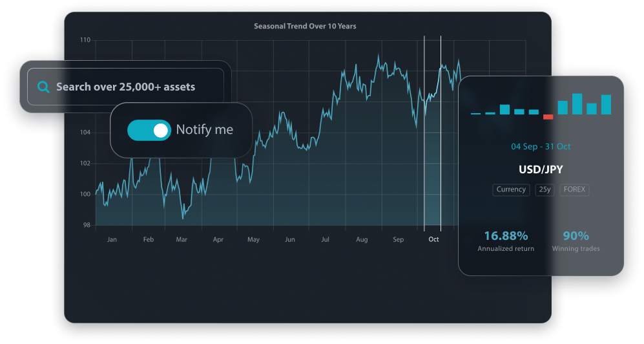The width and height of the screenshot is (644, 344).
Task: Click the Seasonal Trend Over 10 Years title
Action: pos(305,27)
